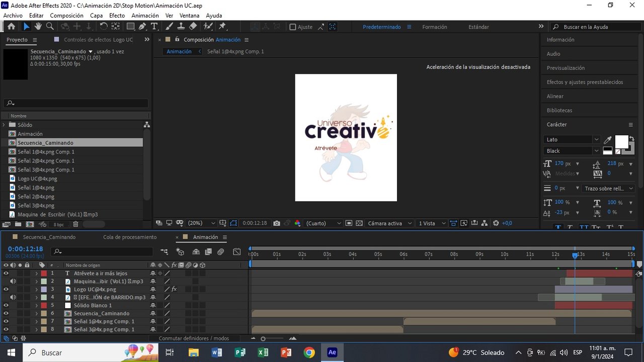Expand layer 3 Logo UC@4x.png properties

[x=36, y=290]
